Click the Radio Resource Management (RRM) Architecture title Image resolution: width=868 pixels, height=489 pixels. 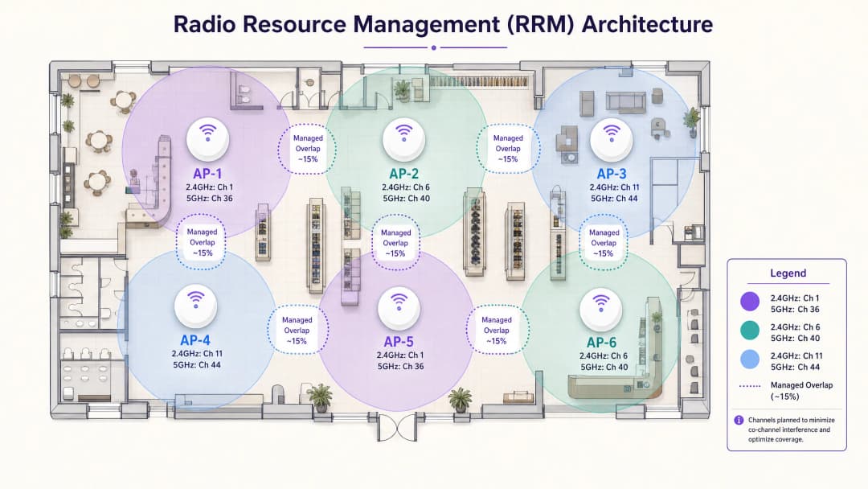[443, 24]
